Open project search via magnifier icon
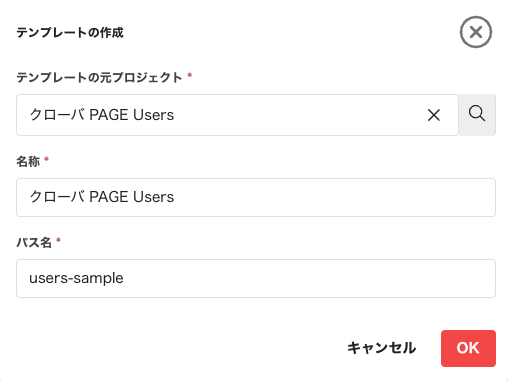Image resolution: width=509 pixels, height=381 pixels. click(477, 115)
